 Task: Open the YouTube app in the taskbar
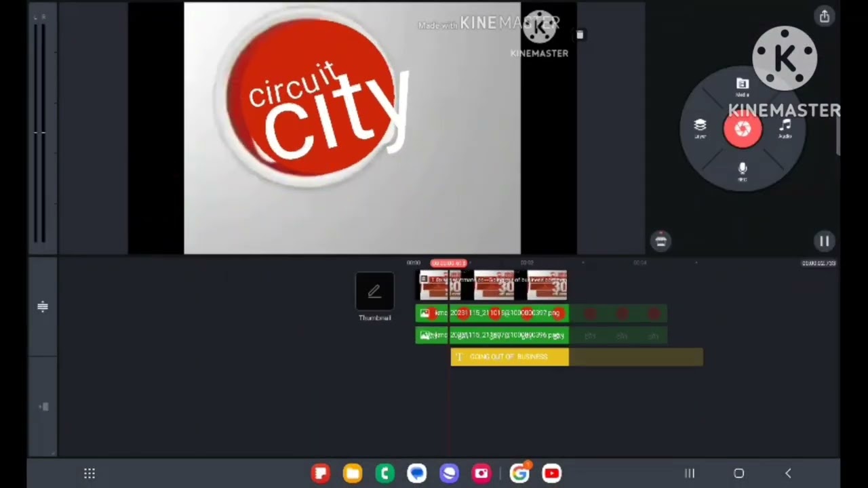tap(552, 473)
